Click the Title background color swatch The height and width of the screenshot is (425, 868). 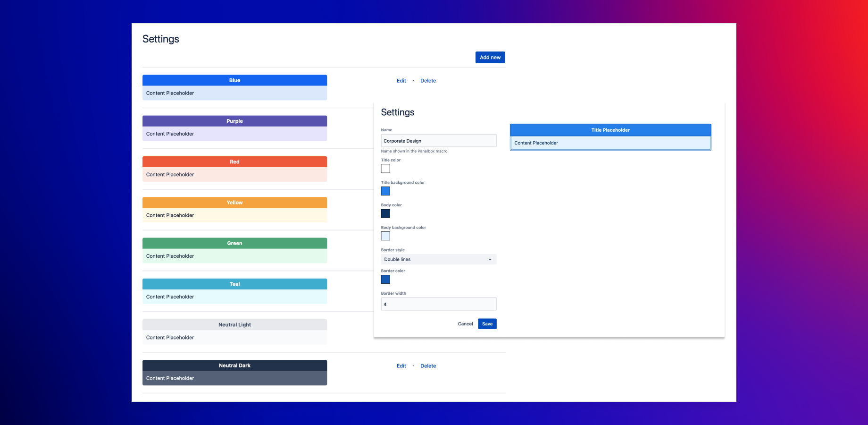(x=385, y=191)
